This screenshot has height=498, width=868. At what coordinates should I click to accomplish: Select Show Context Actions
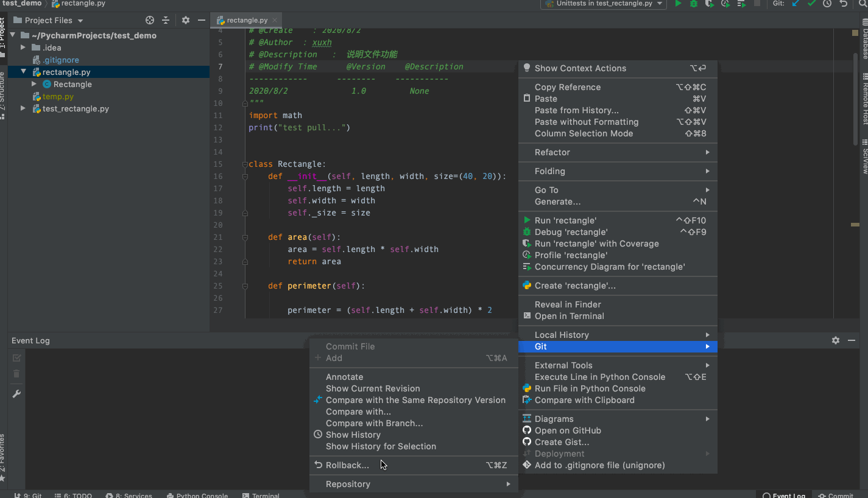pos(618,68)
